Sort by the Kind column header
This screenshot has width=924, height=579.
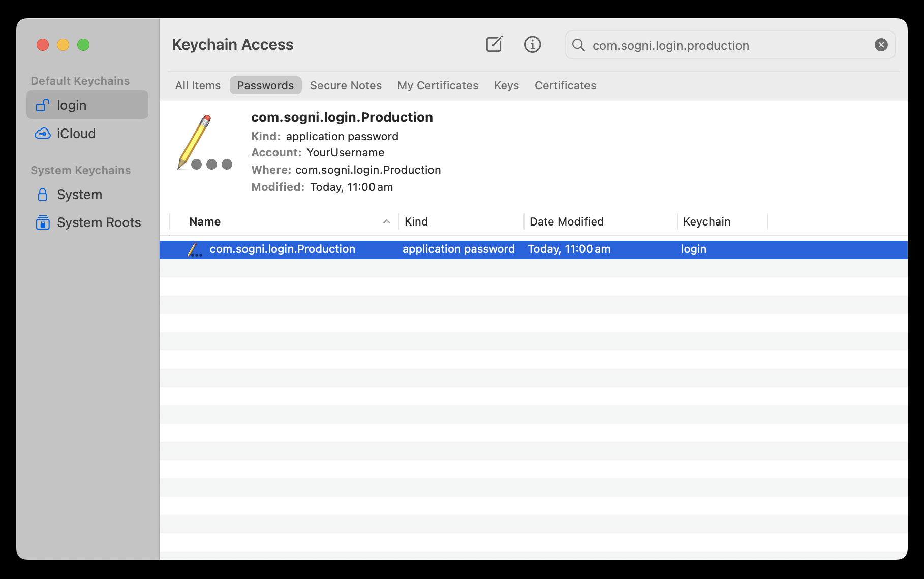tap(416, 222)
